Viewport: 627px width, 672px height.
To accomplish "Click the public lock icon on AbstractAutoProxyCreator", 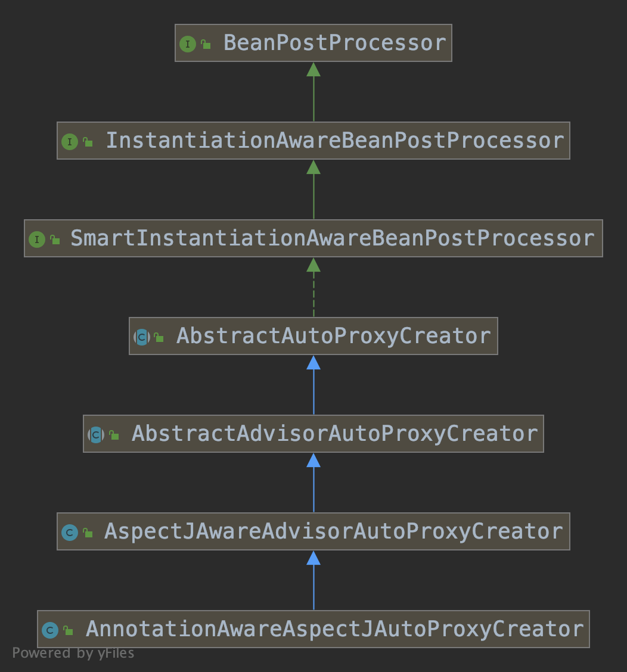I will click(x=159, y=337).
